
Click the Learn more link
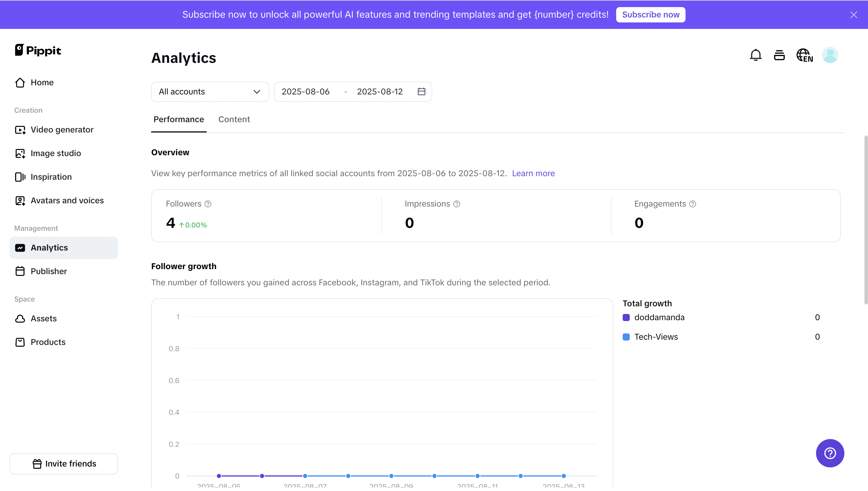(x=533, y=173)
